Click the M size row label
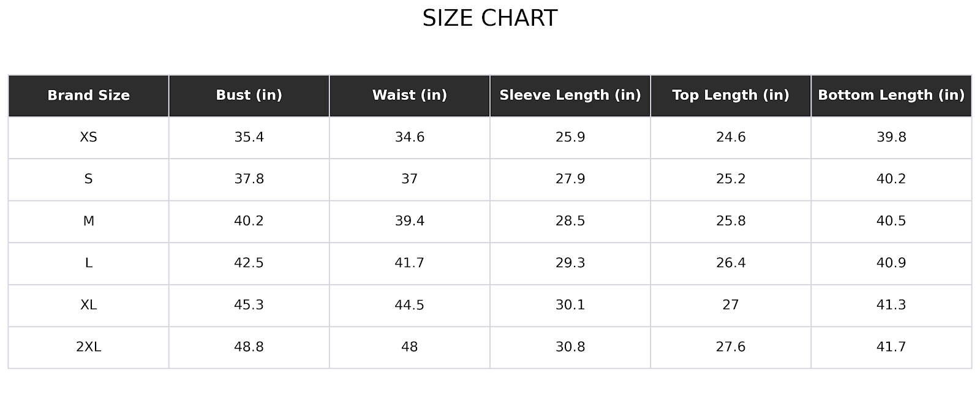The image size is (980, 403). pos(88,221)
